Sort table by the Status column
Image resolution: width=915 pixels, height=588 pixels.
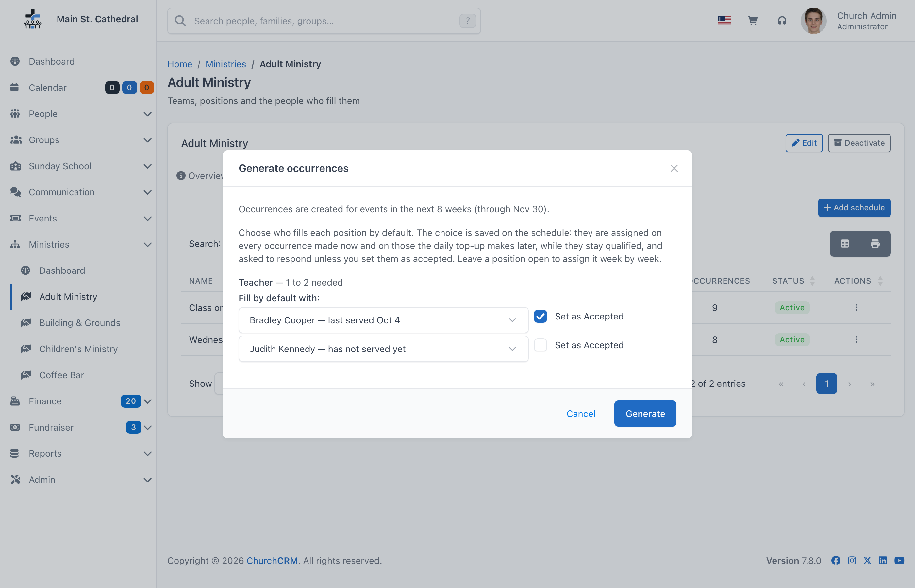(793, 281)
